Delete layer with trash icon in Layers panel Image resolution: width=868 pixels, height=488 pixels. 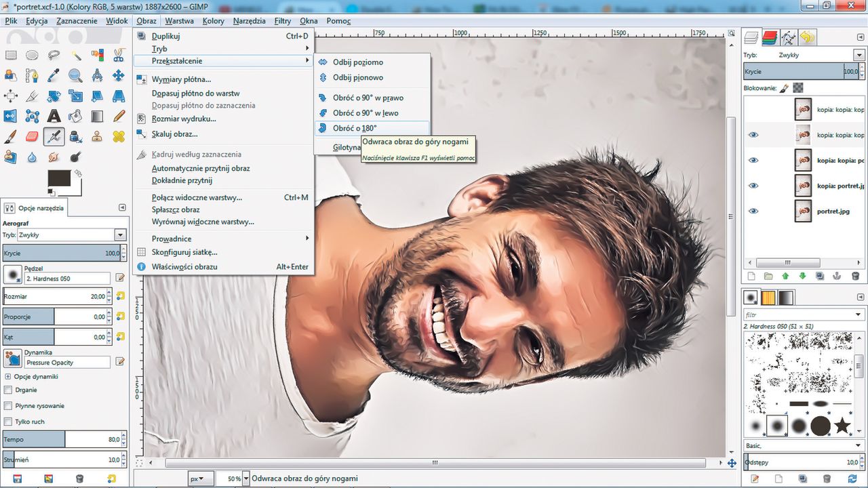[x=855, y=276]
